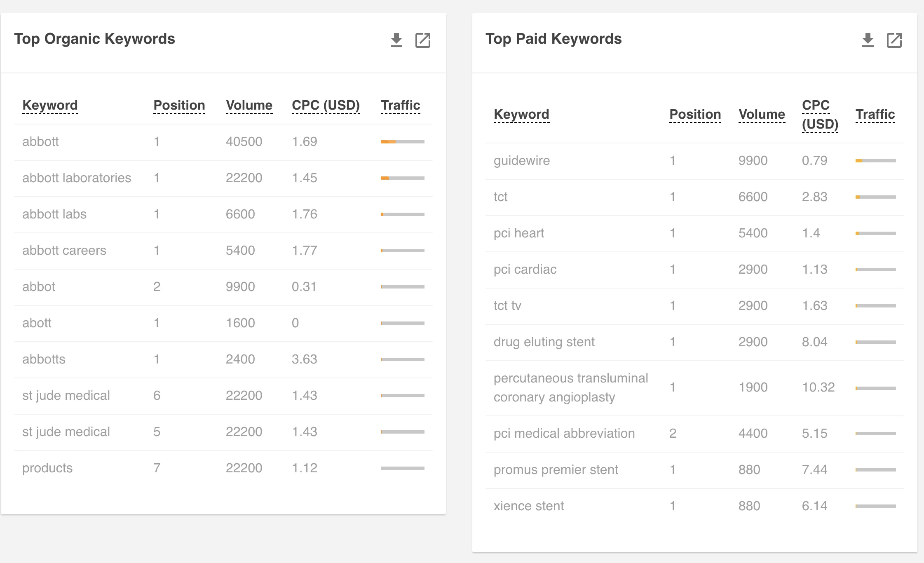This screenshot has height=563, width=924.
Task: Download the Top Organic Keywords report
Action: pos(396,40)
